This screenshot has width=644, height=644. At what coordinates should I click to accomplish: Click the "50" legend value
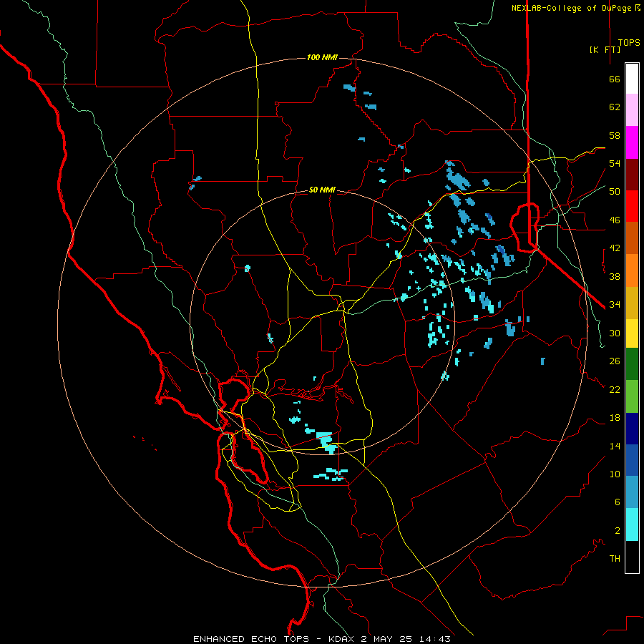[x=615, y=191]
